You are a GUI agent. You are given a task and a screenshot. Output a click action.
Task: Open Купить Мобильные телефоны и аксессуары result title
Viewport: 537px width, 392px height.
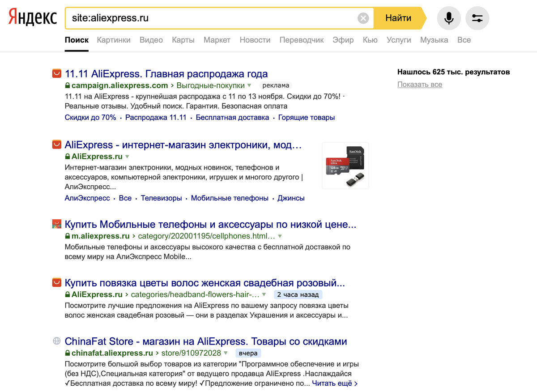(211, 224)
